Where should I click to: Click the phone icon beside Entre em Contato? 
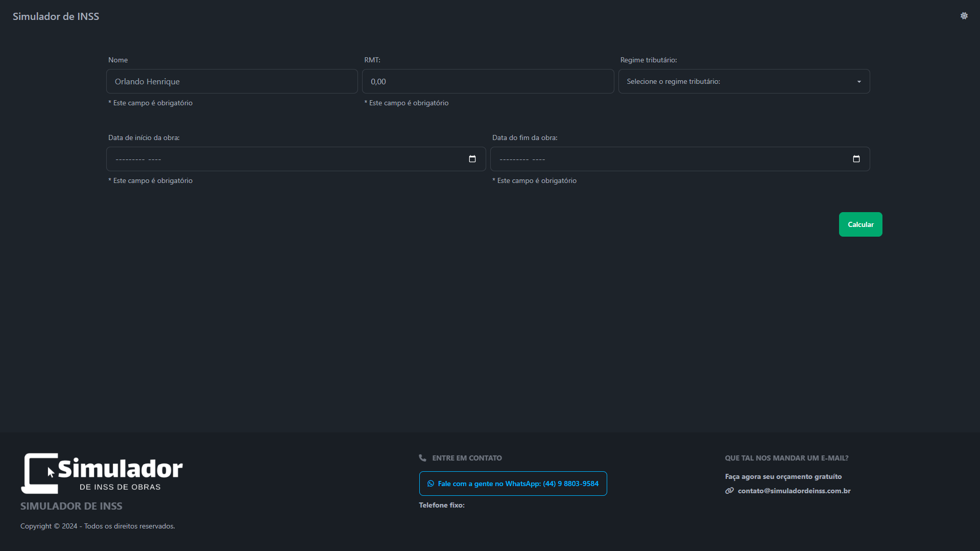[x=422, y=458]
